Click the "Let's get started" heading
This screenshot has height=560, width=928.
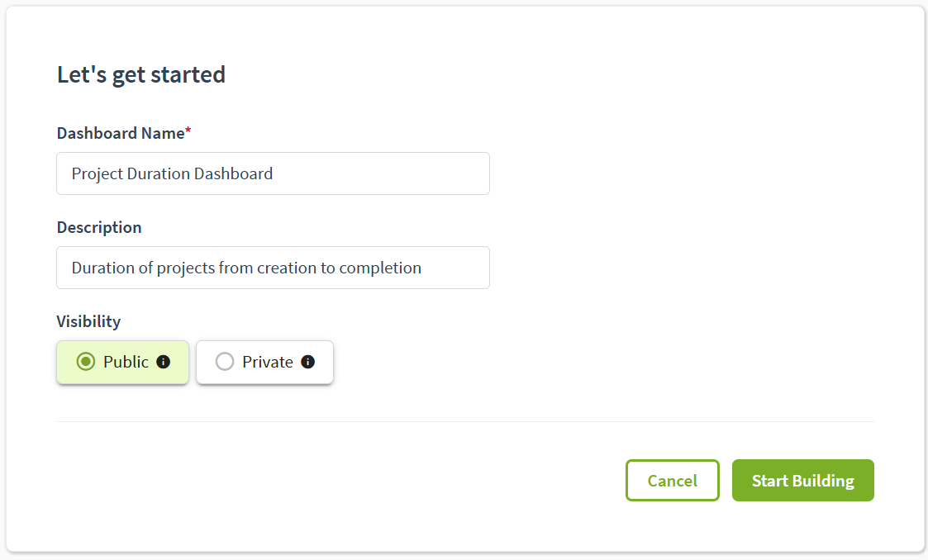click(141, 74)
